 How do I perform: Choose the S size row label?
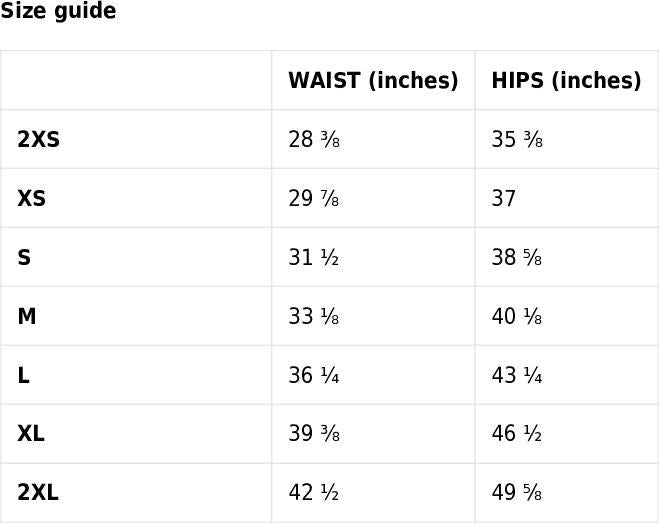pyautogui.click(x=24, y=258)
